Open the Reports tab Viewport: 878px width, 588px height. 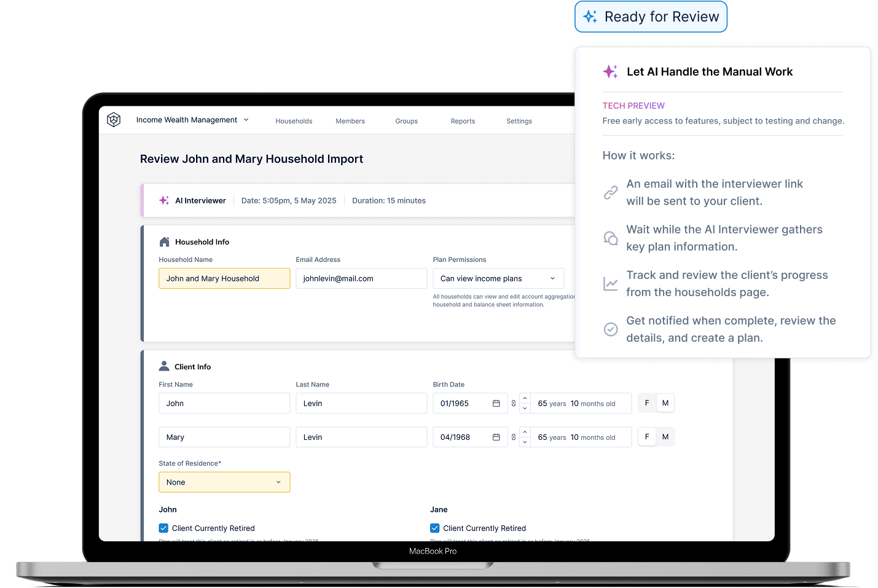(x=463, y=121)
